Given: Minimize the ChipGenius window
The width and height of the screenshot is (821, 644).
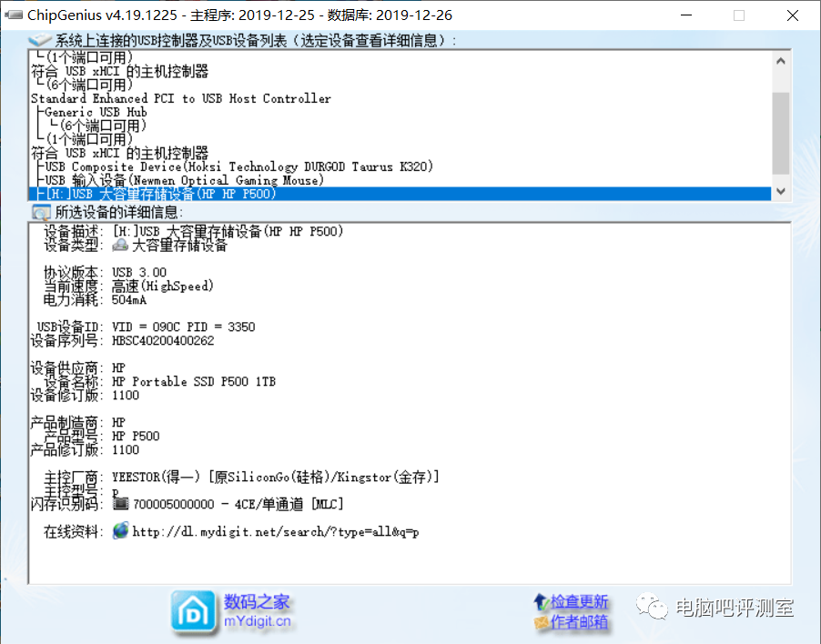Looking at the screenshot, I should [686, 15].
